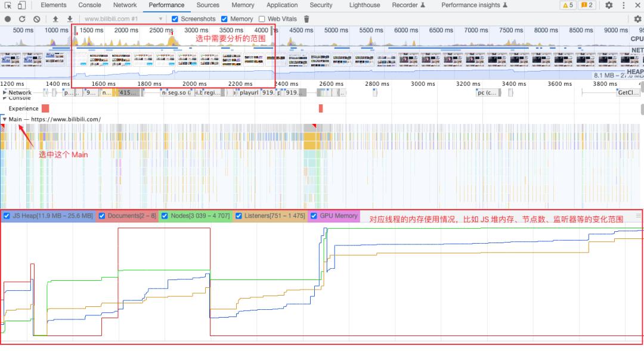
Task: Click the inspect element picker icon
Action: pyautogui.click(x=7, y=5)
